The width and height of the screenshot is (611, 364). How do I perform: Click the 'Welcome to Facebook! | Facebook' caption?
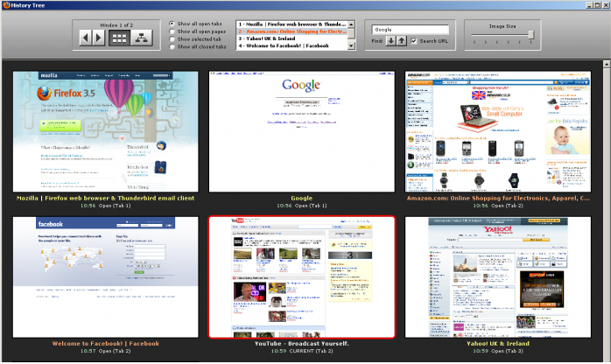[x=106, y=343]
